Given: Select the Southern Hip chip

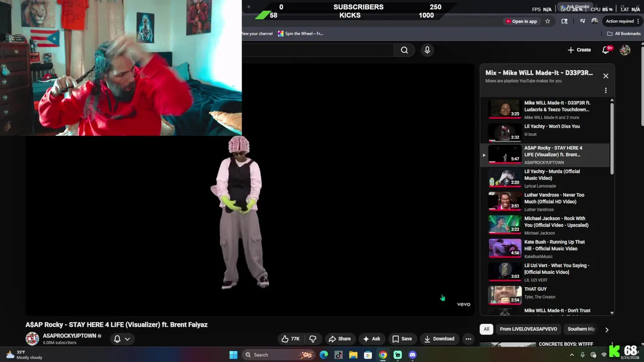Looking at the screenshot, I should 581,329.
